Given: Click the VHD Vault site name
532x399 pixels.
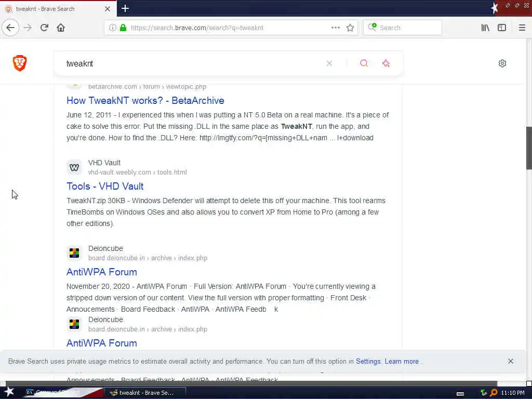Looking at the screenshot, I should tap(104, 163).
